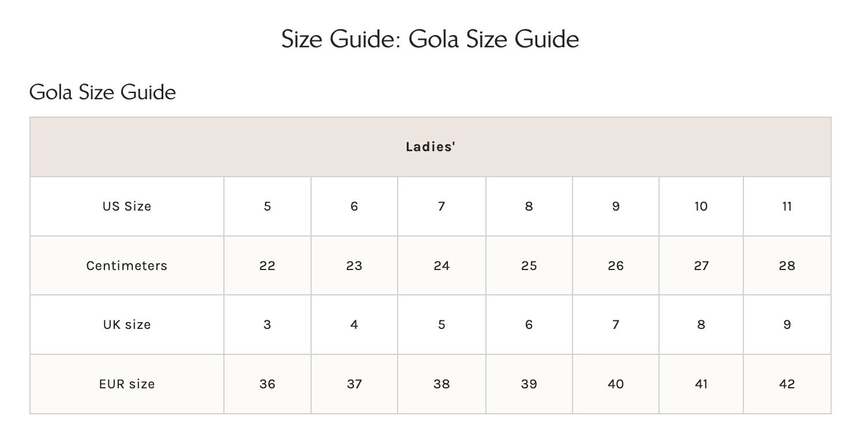The image size is (868, 442).
Task: Select the US Size row label
Action: pos(127,207)
